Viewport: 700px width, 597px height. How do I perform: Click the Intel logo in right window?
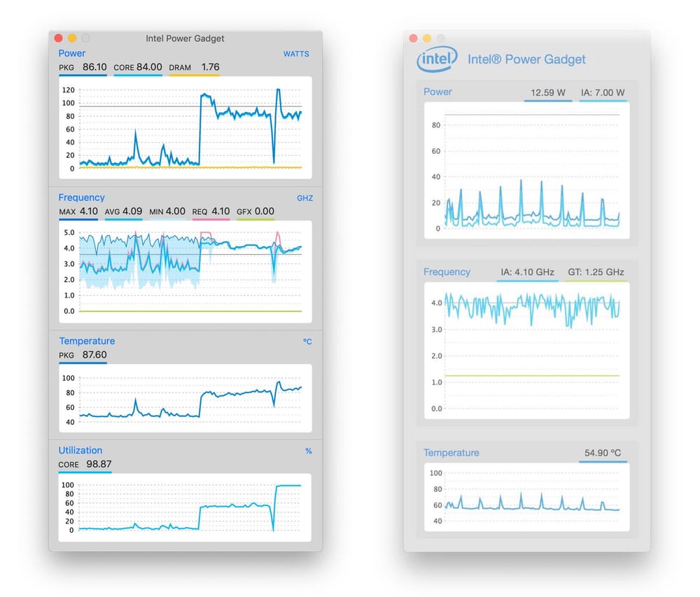click(x=437, y=59)
